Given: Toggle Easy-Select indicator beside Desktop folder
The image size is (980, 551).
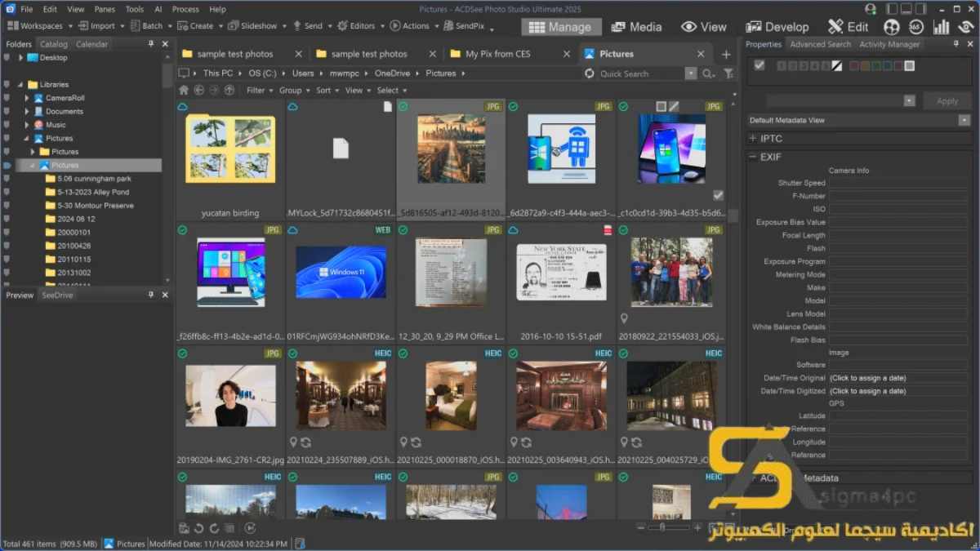Looking at the screenshot, I should (x=7, y=58).
